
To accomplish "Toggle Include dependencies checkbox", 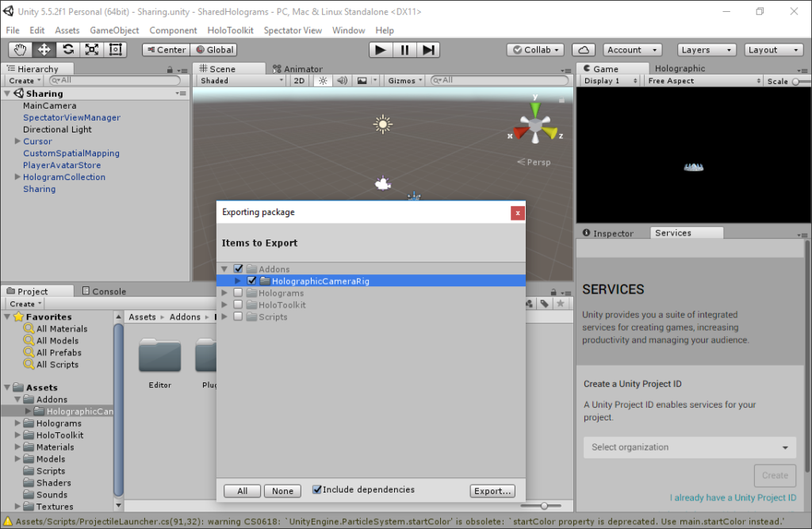I will pyautogui.click(x=317, y=489).
